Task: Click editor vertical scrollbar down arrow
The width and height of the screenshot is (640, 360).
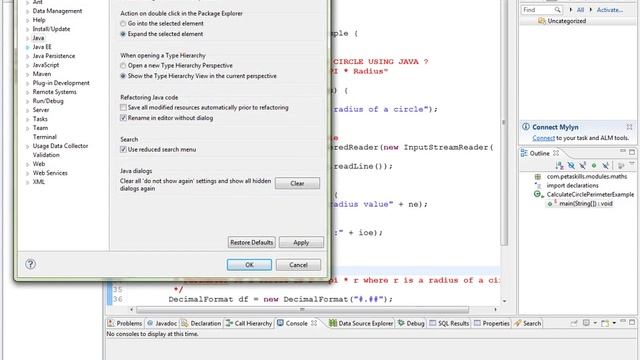Action: coord(504,301)
